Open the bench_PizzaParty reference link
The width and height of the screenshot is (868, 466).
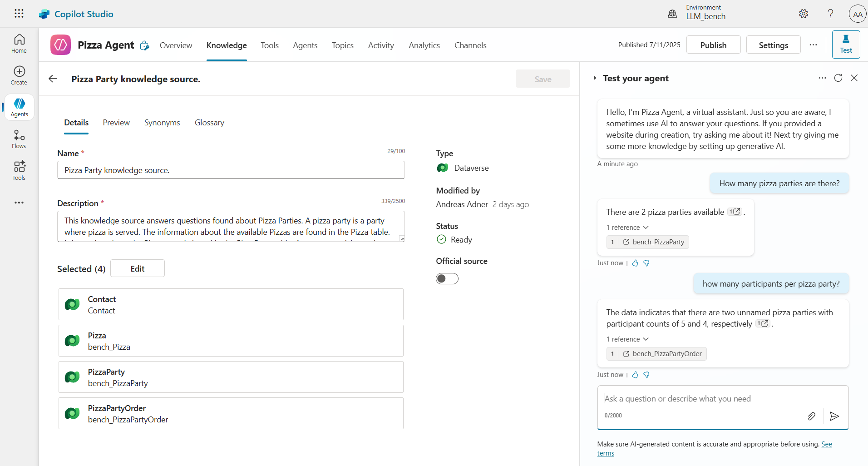[x=648, y=242]
